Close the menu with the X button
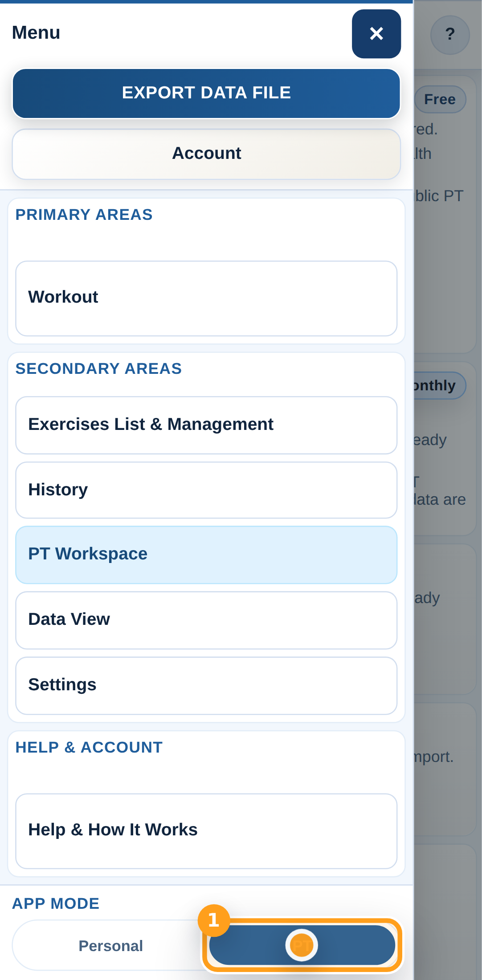The height and width of the screenshot is (980, 482). (376, 34)
